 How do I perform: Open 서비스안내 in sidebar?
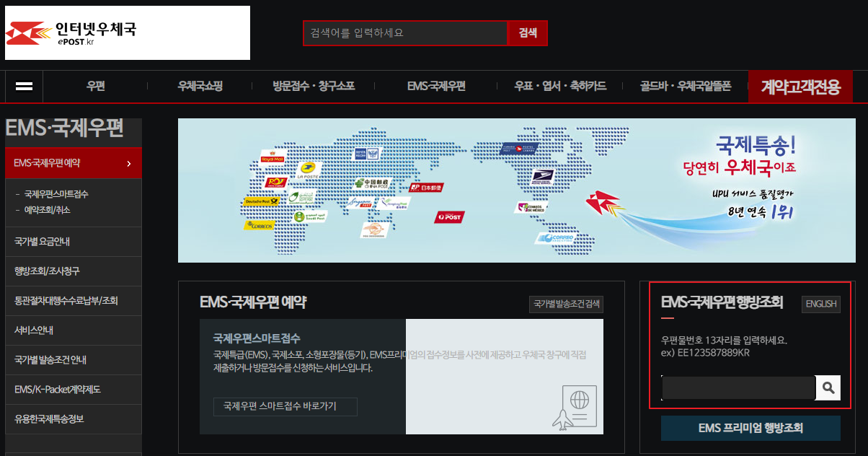coord(74,330)
